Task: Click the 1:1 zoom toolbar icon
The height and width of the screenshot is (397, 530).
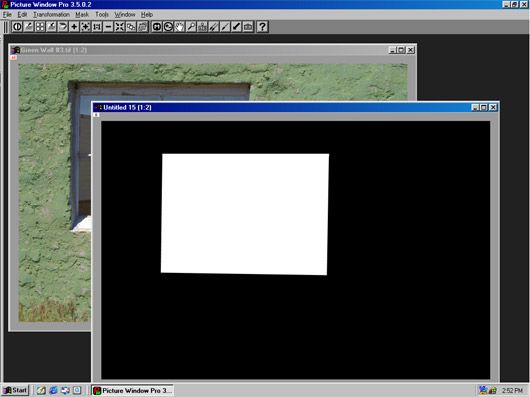Action: 97,27
